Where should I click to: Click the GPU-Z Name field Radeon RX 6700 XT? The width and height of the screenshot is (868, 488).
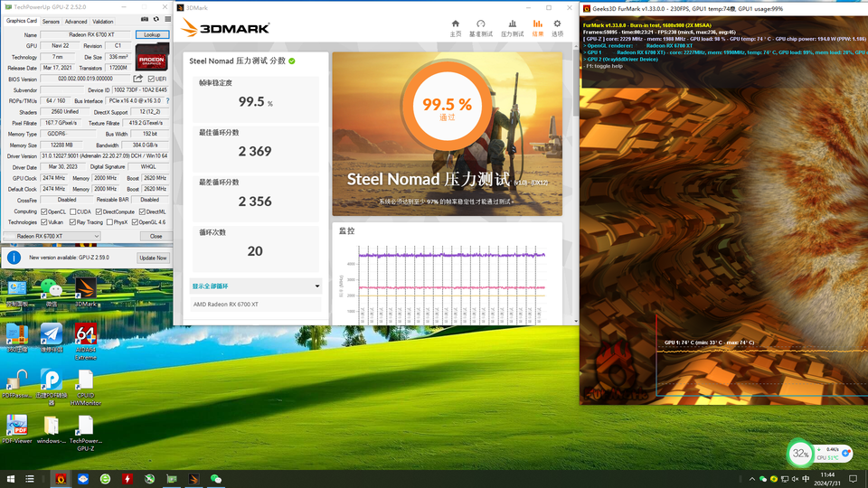coord(87,34)
